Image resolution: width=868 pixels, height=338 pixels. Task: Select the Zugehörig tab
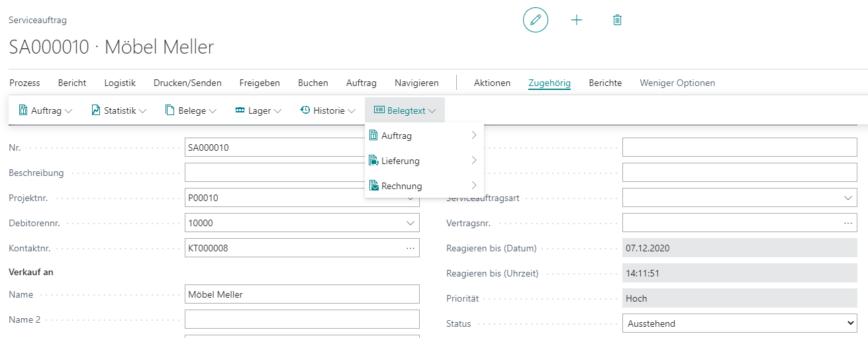(x=550, y=83)
